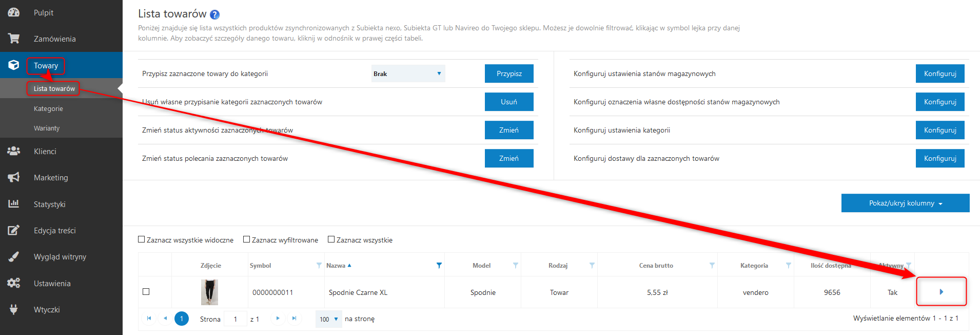Click the Edycja treści edit icon

[x=14, y=230]
